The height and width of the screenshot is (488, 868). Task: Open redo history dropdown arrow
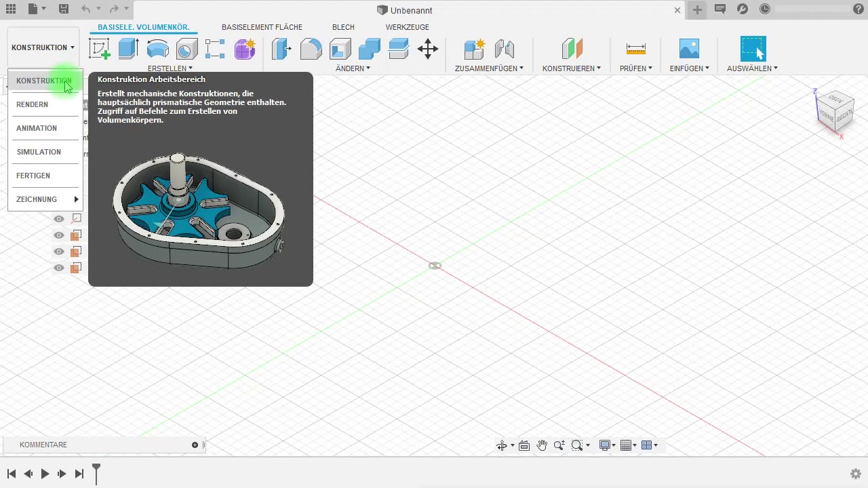[x=126, y=9]
